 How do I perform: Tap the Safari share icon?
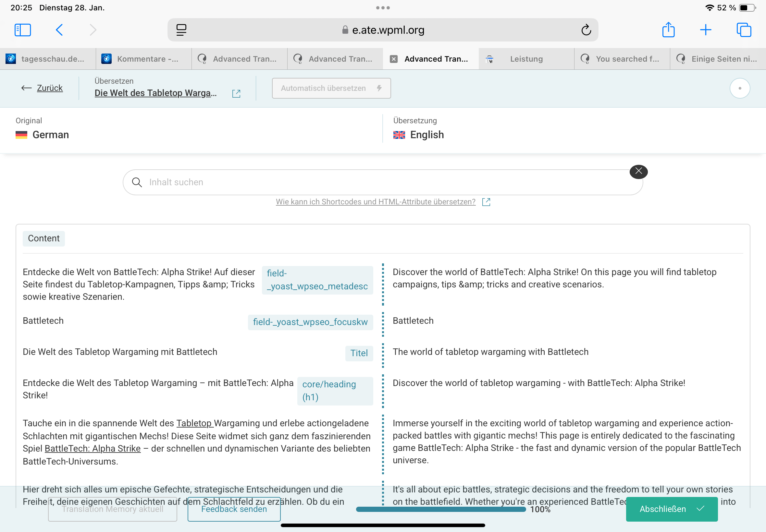(x=668, y=30)
